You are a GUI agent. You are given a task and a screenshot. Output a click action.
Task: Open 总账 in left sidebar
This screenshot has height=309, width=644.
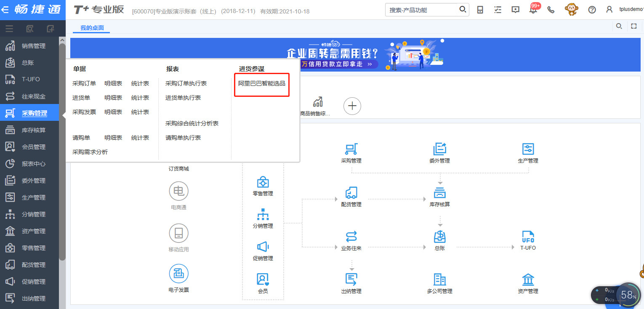[29, 63]
